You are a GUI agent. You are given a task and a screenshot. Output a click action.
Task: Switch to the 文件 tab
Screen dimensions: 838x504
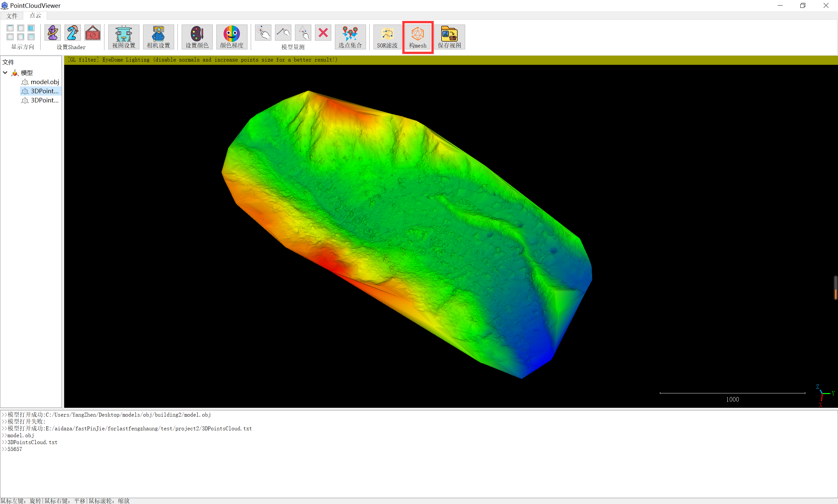(11, 16)
